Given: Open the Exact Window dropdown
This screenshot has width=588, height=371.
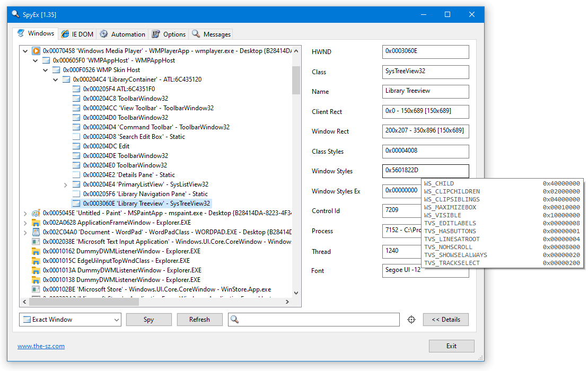Looking at the screenshot, I should point(117,320).
